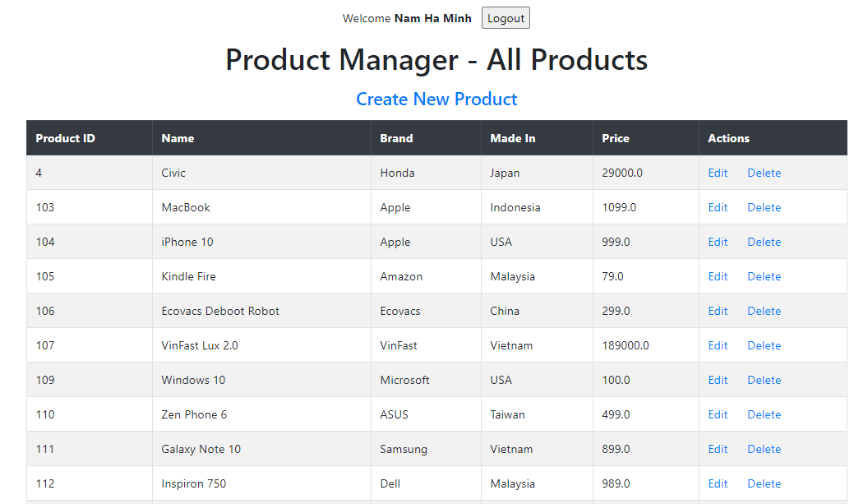The image size is (868, 504).
Task: Select the Dell brand cell
Action: [426, 483]
